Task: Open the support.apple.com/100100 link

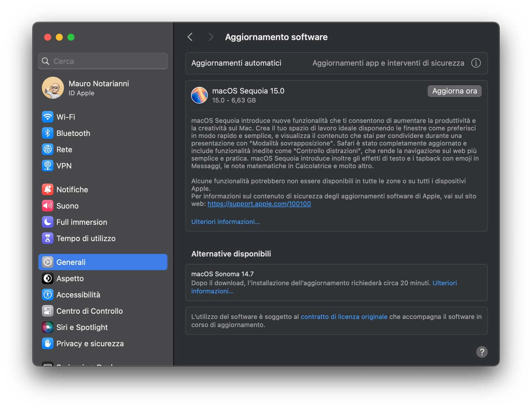Action: 259,204
